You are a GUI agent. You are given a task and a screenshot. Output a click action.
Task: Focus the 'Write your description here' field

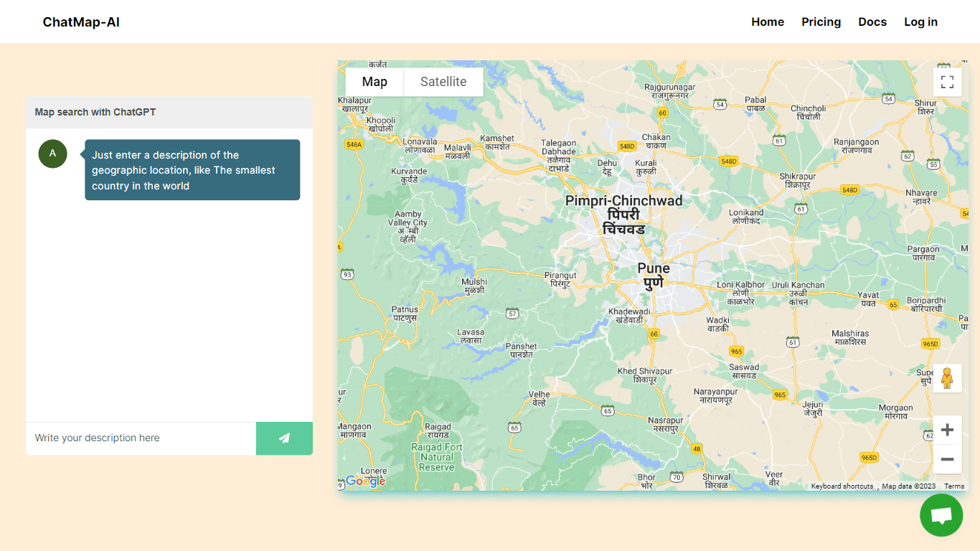[x=141, y=438]
